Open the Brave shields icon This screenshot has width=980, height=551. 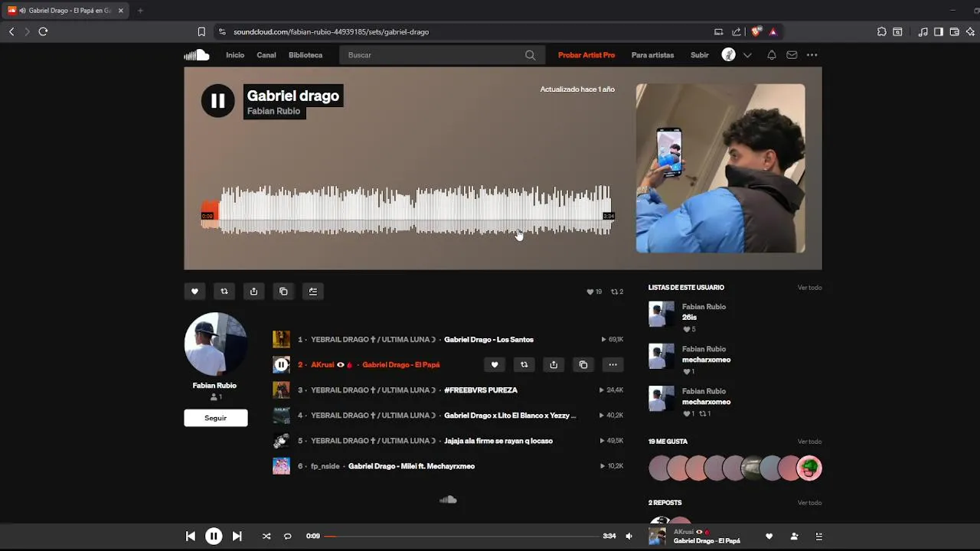[x=756, y=31]
